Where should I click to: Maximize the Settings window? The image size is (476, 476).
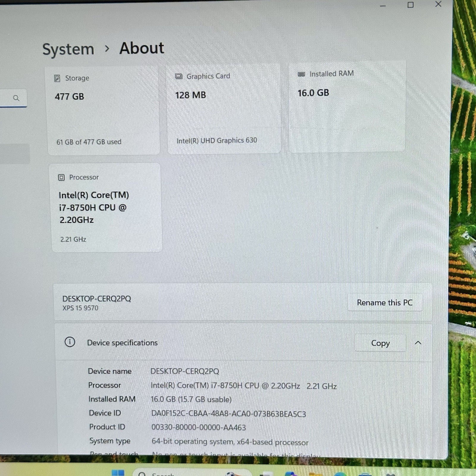[x=411, y=5]
